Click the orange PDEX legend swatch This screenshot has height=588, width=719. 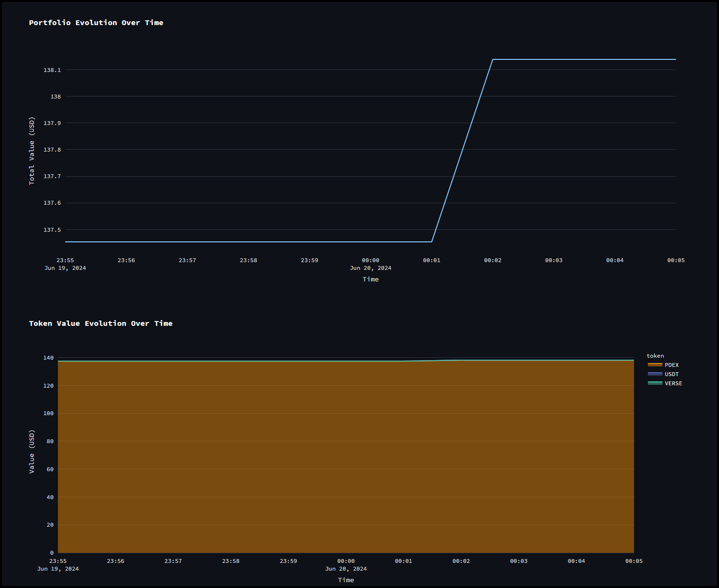655,365
